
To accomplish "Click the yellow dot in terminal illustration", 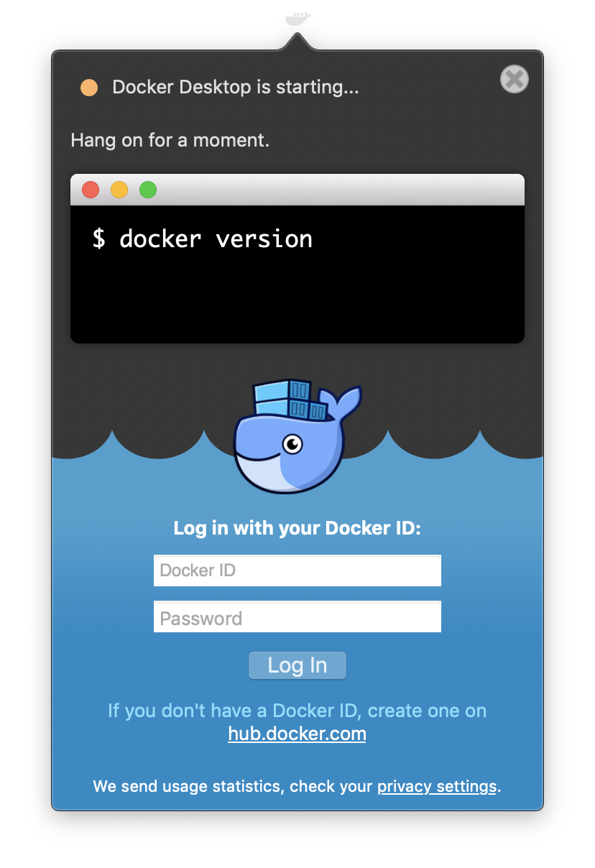I will (x=119, y=190).
